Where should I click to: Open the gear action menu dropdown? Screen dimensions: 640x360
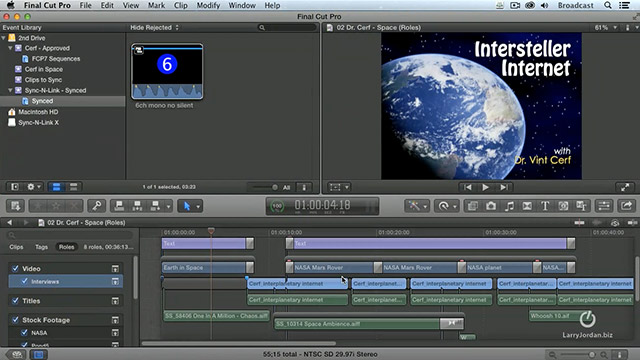point(33,187)
